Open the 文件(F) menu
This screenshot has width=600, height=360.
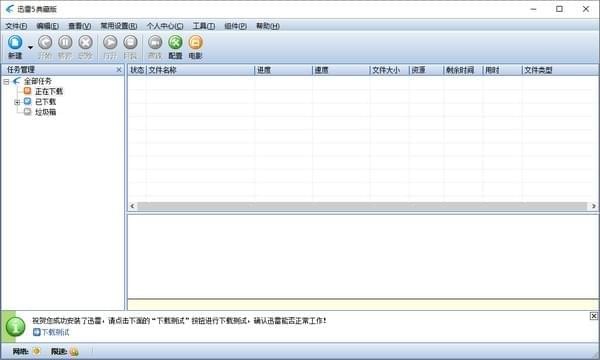point(16,26)
